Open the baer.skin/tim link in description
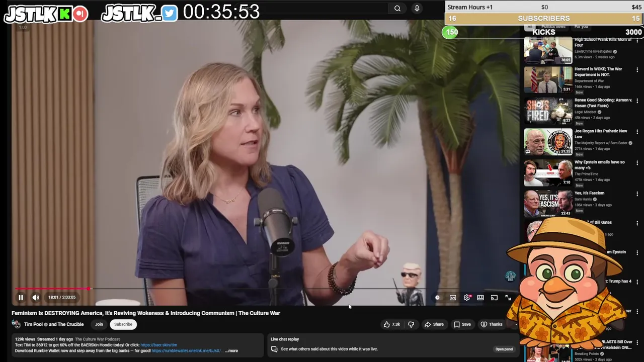Image resolution: width=644 pixels, height=362 pixels. click(x=158, y=345)
